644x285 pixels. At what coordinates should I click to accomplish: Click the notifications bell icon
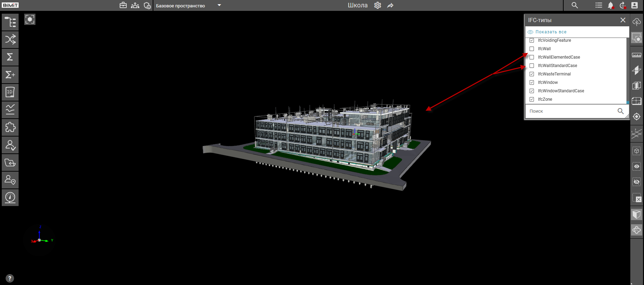[x=611, y=5]
